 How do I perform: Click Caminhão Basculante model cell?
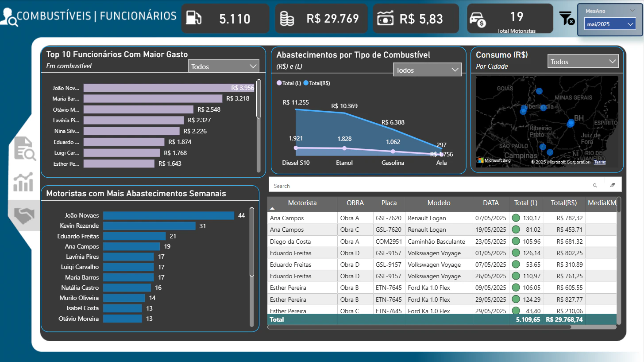(x=439, y=241)
